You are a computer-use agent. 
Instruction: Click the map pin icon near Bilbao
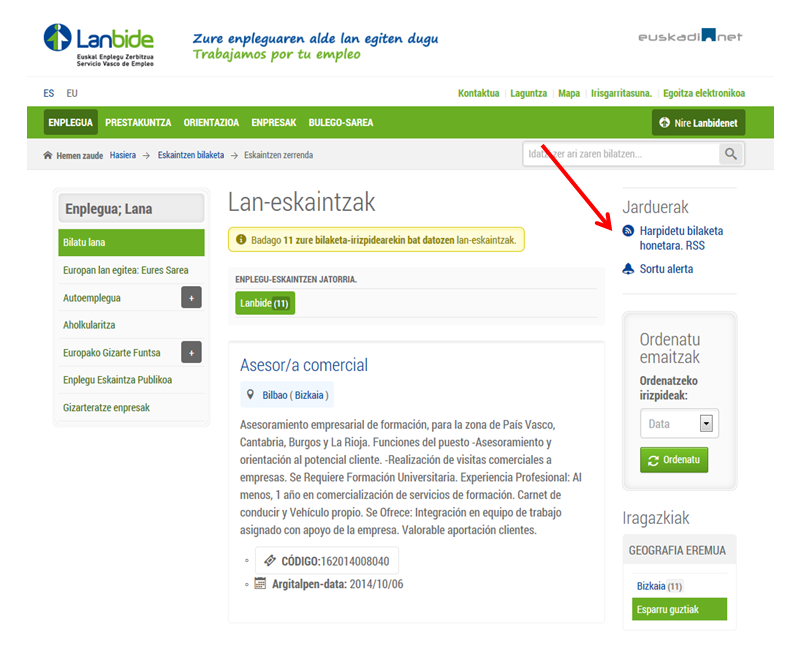pyautogui.click(x=250, y=395)
